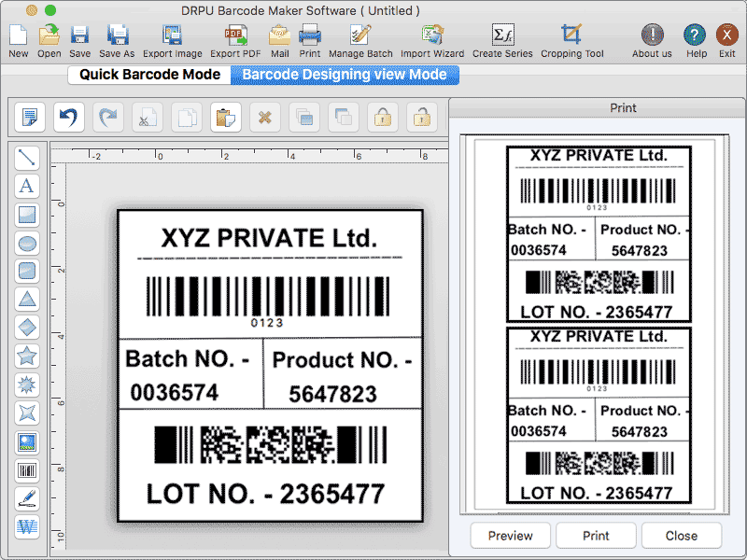This screenshot has height=560, width=747.
Task: Select the Text tool
Action: [27, 186]
